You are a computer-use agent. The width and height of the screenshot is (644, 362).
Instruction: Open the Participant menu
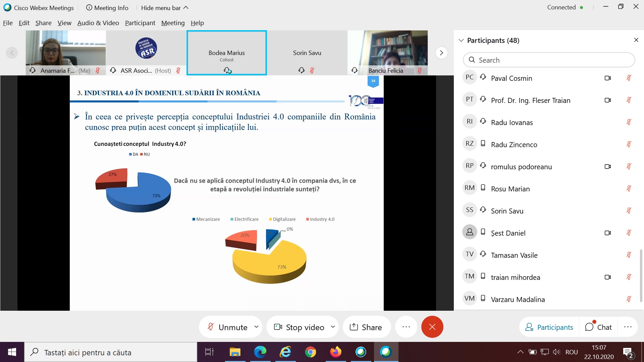(x=140, y=23)
